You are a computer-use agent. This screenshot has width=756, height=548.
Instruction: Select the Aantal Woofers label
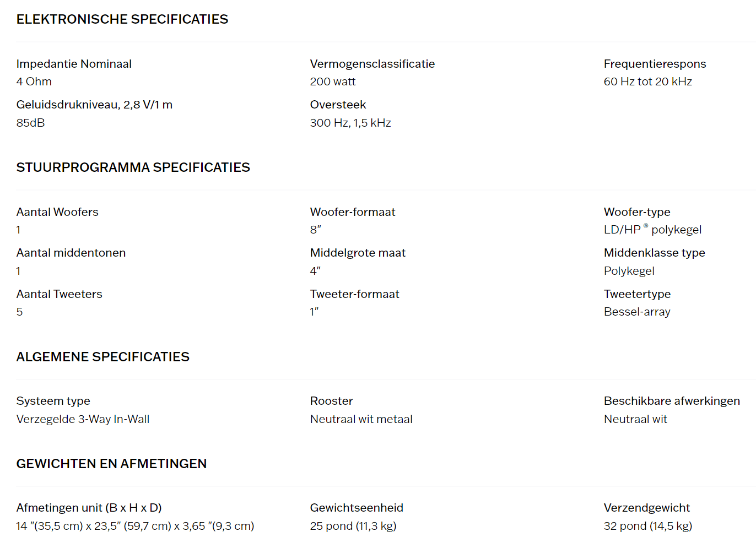(x=57, y=212)
